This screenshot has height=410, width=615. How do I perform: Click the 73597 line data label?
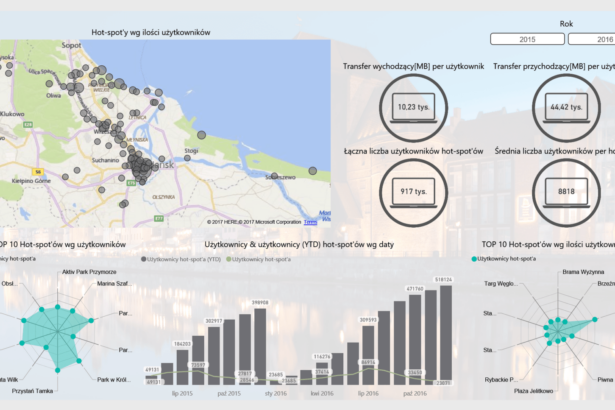tap(198, 365)
